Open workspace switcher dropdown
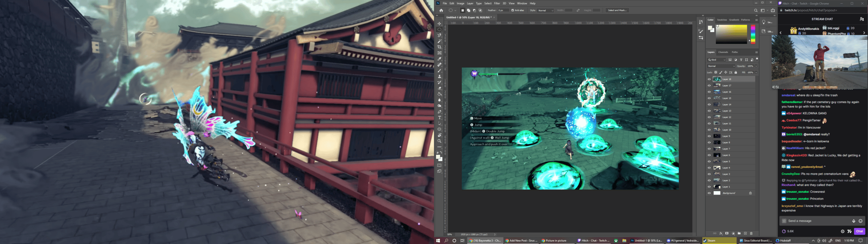The image size is (868, 244). [764, 11]
